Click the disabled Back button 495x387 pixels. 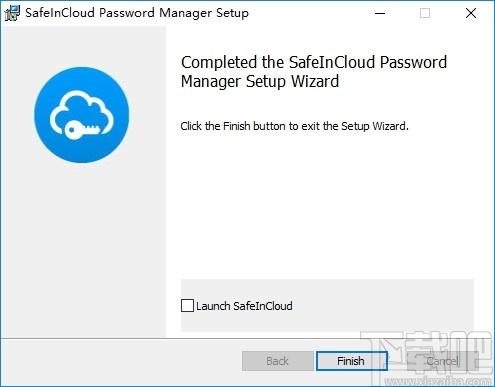[278, 361]
